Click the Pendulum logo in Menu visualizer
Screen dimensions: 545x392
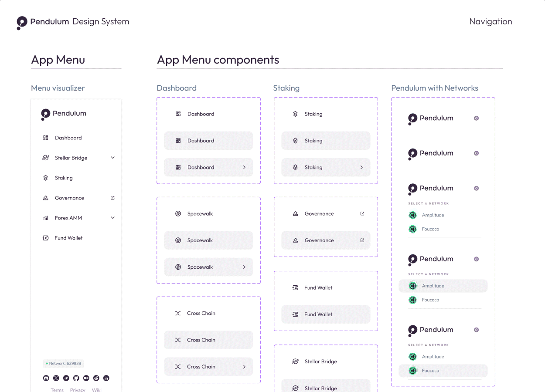point(64,114)
